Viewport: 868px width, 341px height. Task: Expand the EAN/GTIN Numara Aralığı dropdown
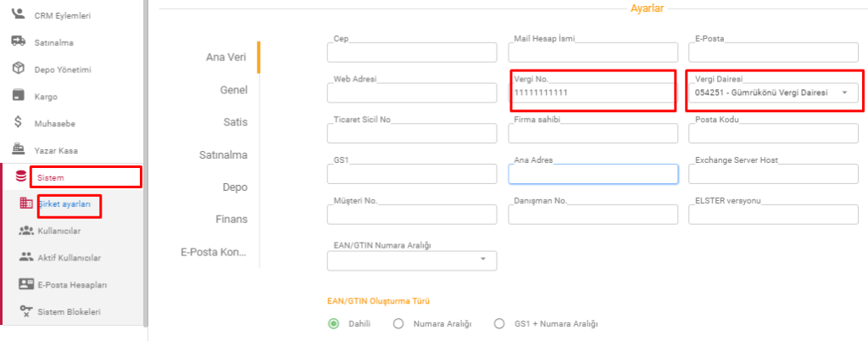[x=482, y=259]
